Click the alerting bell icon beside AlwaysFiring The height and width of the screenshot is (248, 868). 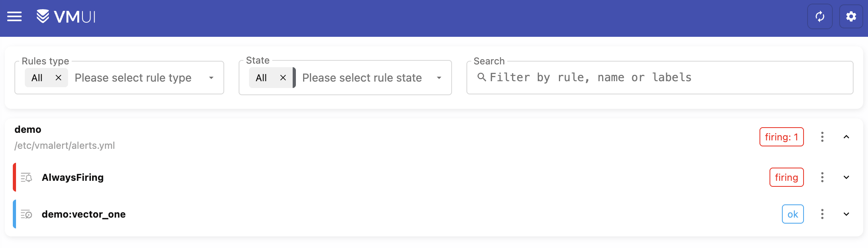[26, 177]
